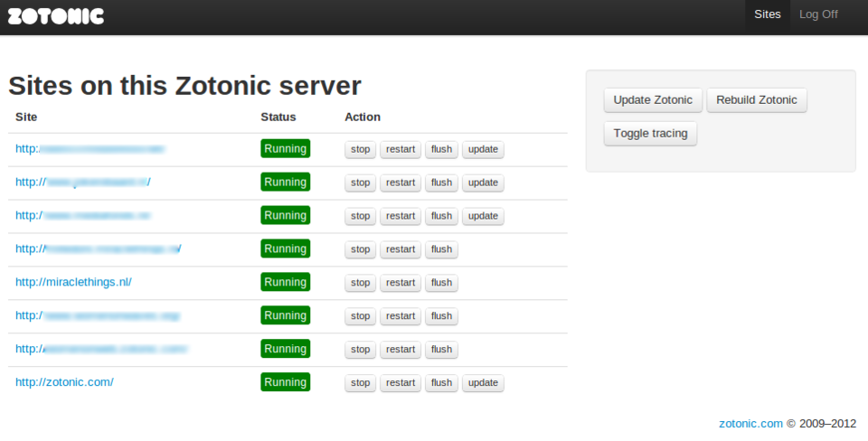Click the 'Sites on this Zotonic server' heading
This screenshot has width=868, height=441.
pos(184,86)
